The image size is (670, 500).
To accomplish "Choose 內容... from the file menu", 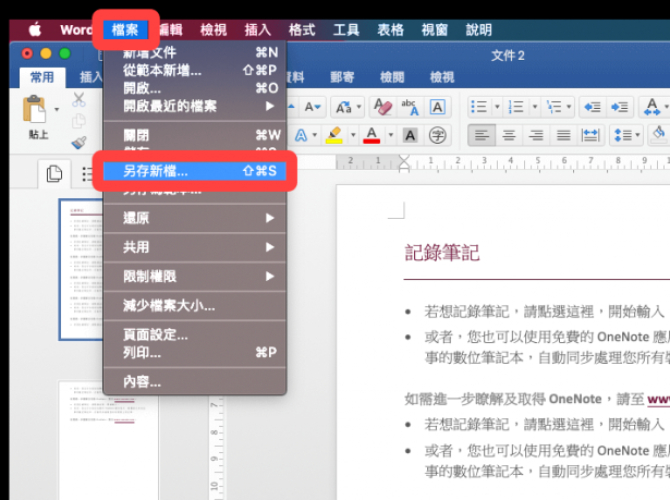I will pyautogui.click(x=195, y=382).
